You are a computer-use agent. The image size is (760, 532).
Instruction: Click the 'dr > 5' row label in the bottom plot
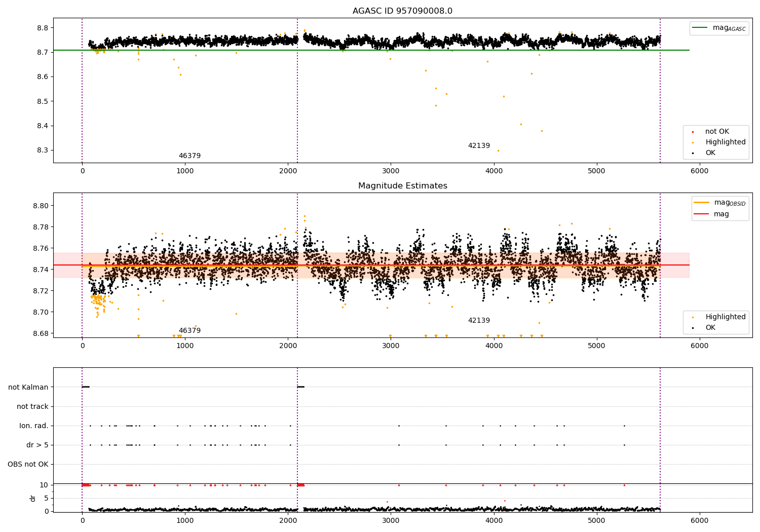click(37, 445)
